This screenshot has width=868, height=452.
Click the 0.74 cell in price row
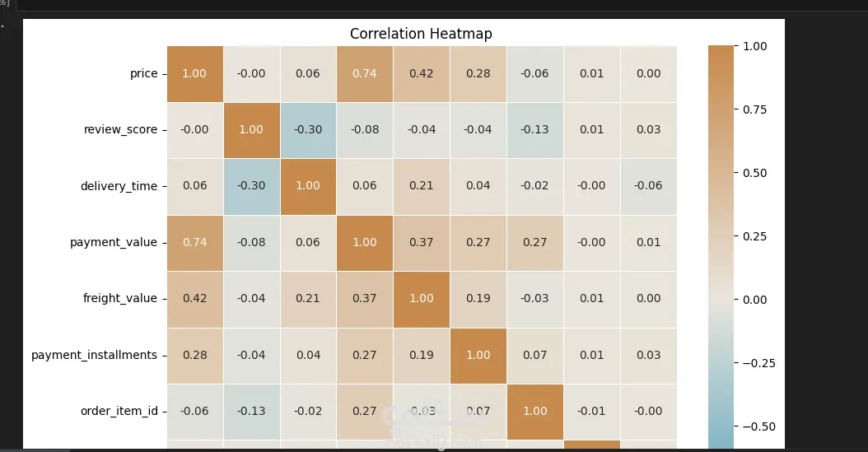click(x=364, y=73)
